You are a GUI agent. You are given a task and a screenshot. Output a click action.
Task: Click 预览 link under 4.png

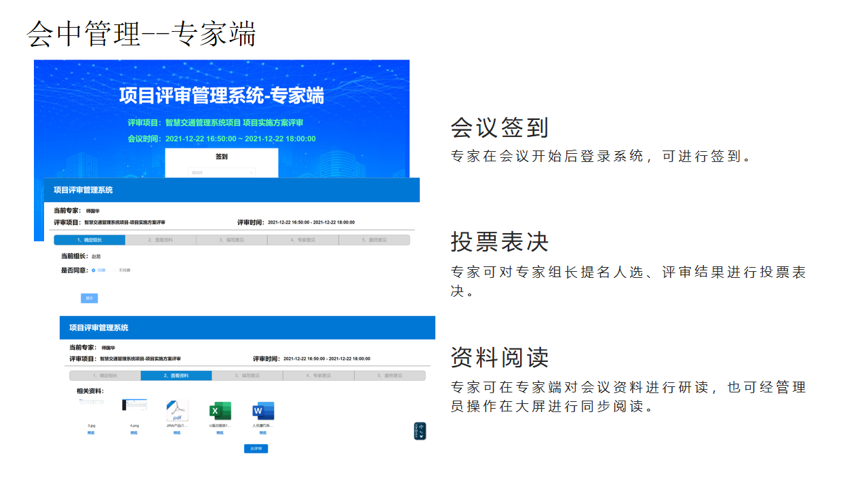click(134, 432)
